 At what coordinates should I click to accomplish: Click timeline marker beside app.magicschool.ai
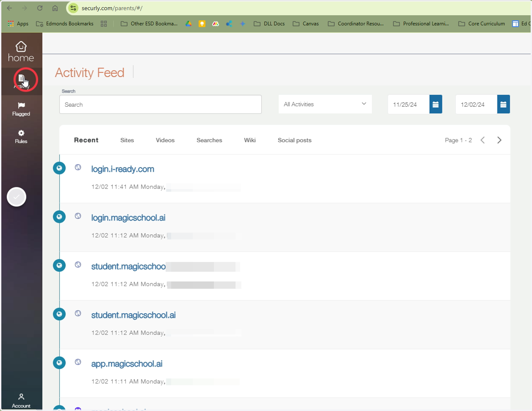pos(59,363)
